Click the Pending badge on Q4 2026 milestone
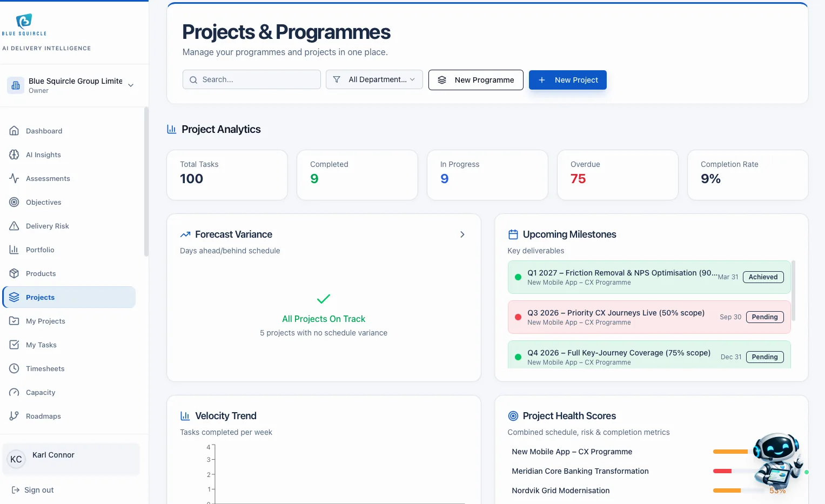This screenshot has width=825, height=504. [x=764, y=357]
